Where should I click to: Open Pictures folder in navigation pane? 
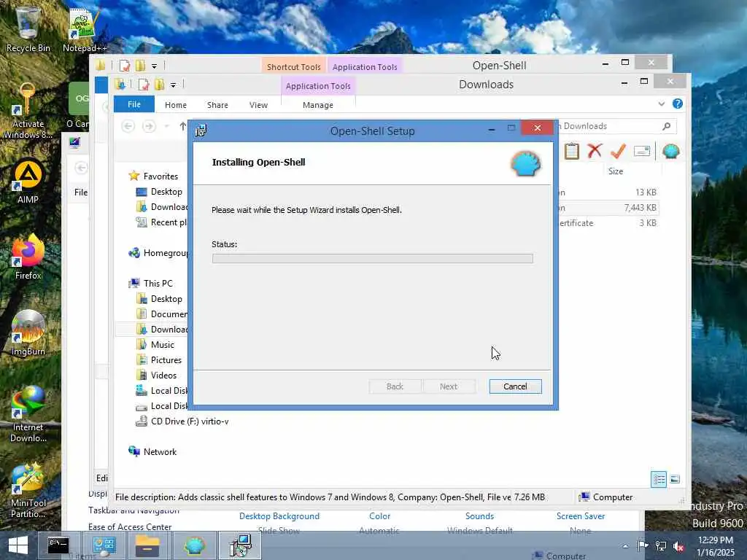tap(166, 360)
